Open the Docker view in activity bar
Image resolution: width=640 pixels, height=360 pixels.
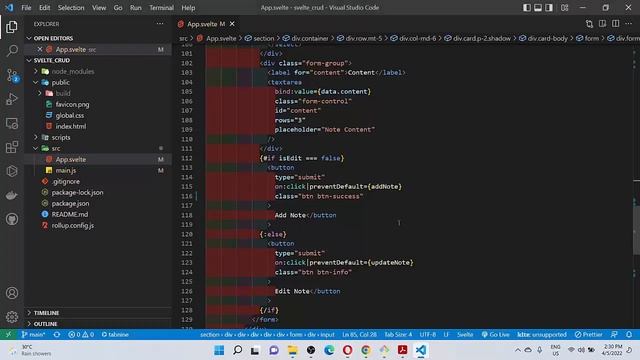click(12, 195)
